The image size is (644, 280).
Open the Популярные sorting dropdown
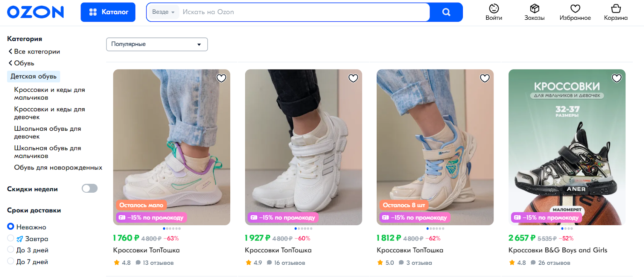157,44
